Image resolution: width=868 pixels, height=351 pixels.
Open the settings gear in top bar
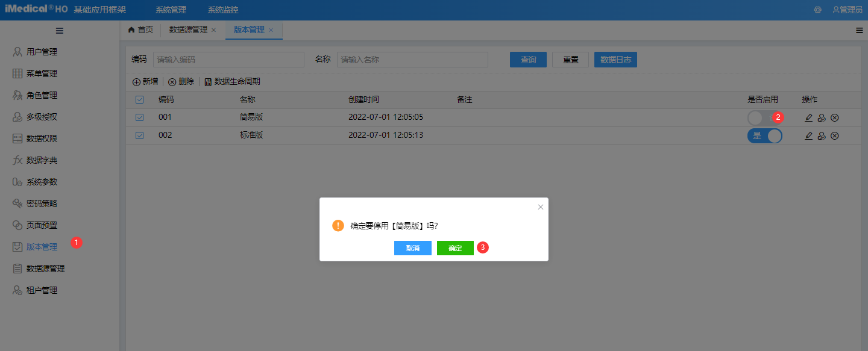click(818, 10)
